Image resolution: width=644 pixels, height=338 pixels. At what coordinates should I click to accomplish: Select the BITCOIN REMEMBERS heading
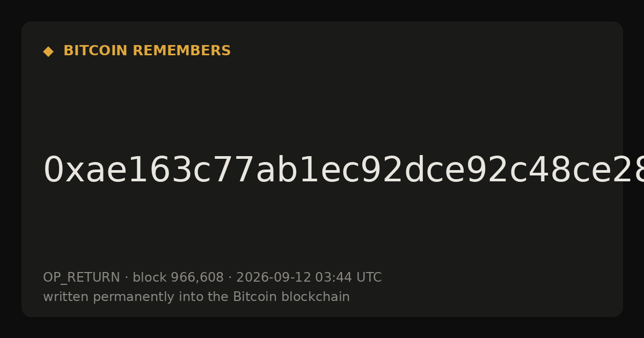[x=147, y=51]
